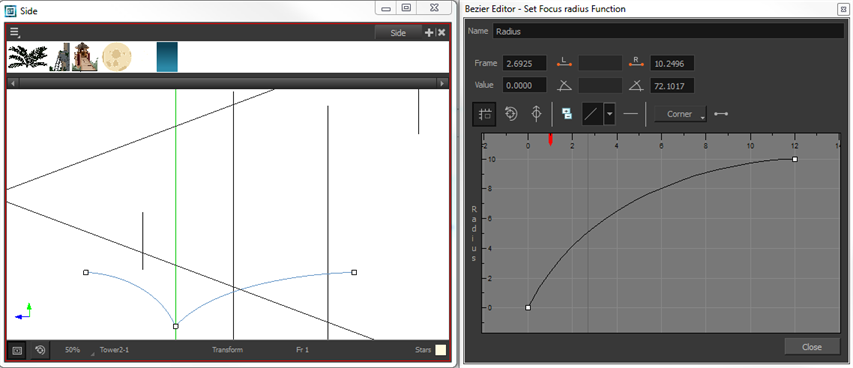Click the flat horizontal segment icon

tap(631, 114)
